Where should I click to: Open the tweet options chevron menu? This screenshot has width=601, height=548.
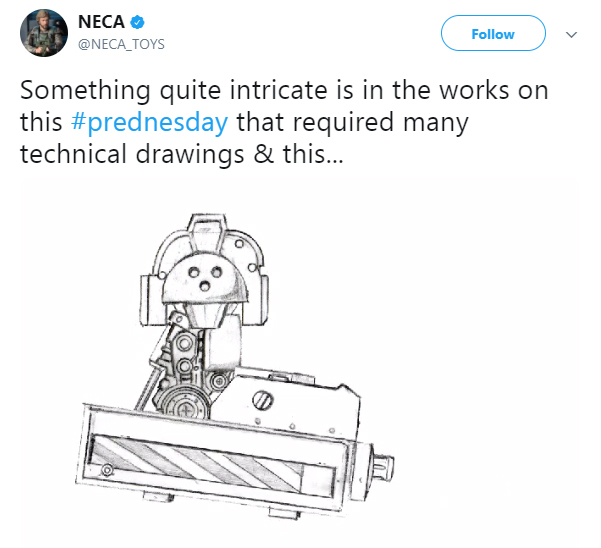(572, 34)
